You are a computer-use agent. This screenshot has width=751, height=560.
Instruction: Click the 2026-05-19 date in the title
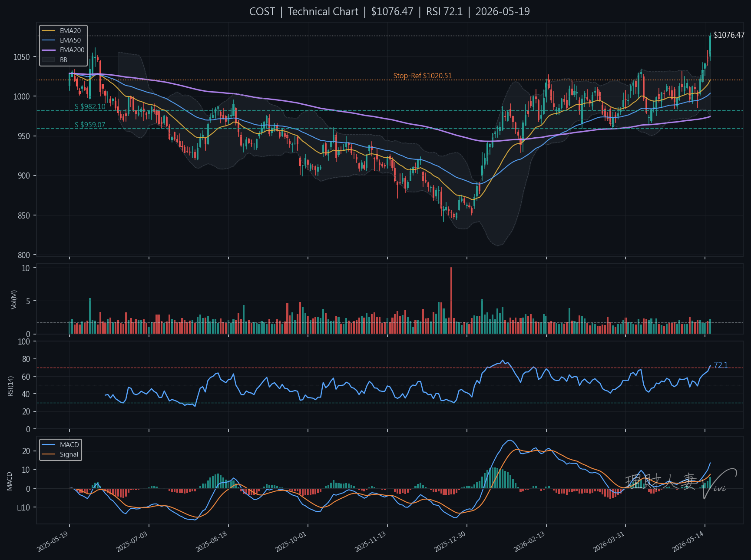click(503, 12)
